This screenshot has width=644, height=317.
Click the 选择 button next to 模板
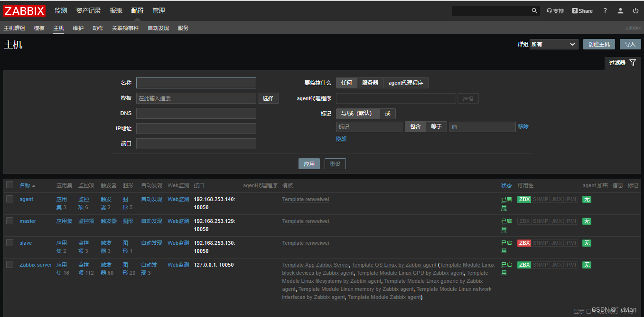click(268, 98)
